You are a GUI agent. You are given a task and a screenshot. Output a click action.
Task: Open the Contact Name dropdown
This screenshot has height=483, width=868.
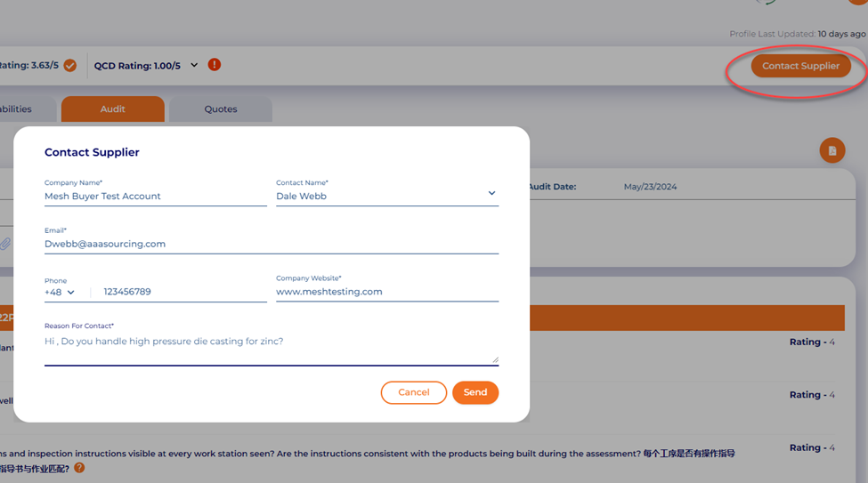pos(491,194)
